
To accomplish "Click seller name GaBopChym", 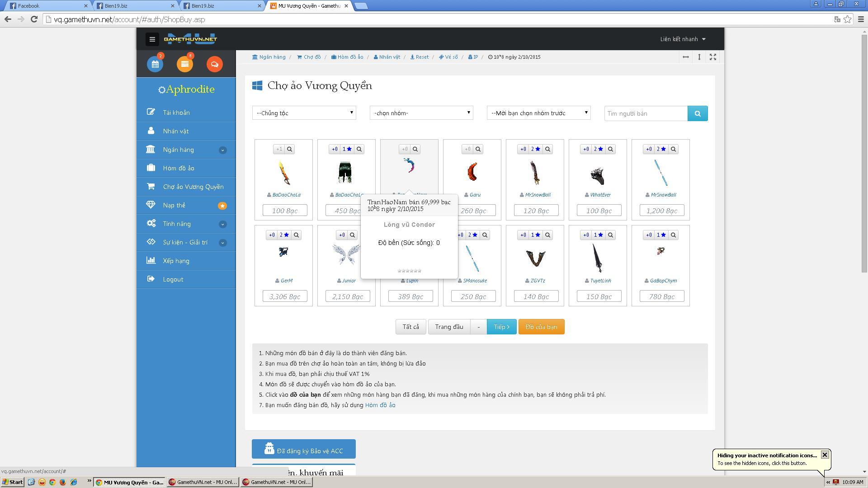I will click(663, 281).
